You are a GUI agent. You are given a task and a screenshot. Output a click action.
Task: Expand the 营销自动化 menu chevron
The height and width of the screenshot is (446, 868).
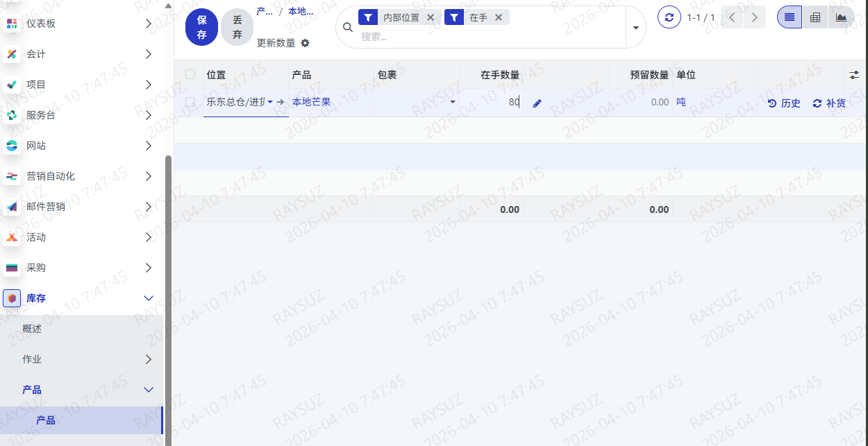pyautogui.click(x=149, y=176)
